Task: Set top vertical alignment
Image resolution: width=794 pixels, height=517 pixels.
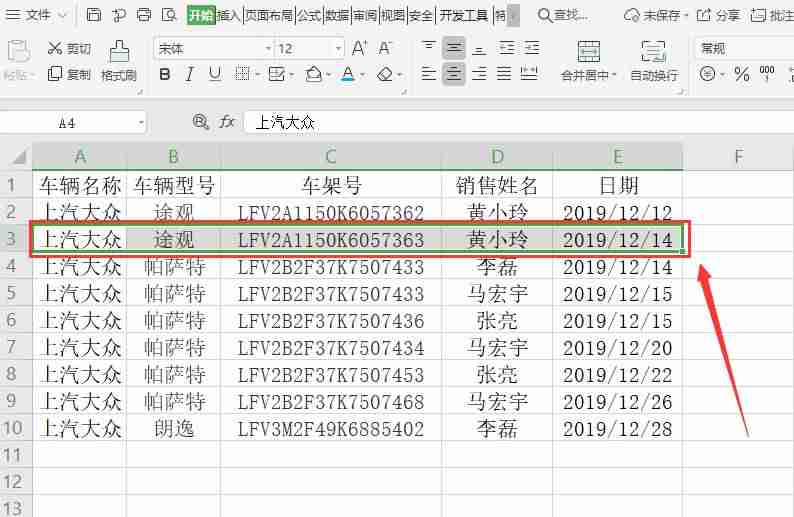Action: tap(428, 48)
